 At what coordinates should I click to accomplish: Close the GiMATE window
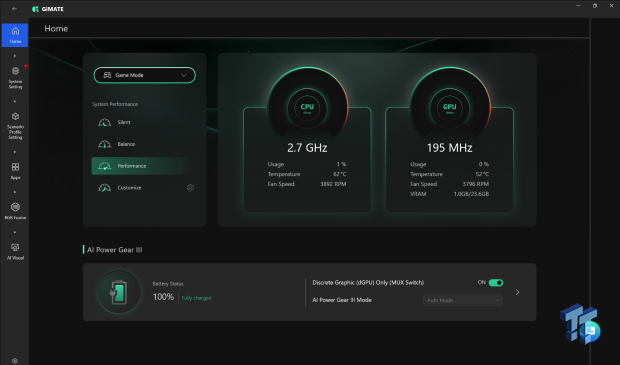[x=611, y=6]
